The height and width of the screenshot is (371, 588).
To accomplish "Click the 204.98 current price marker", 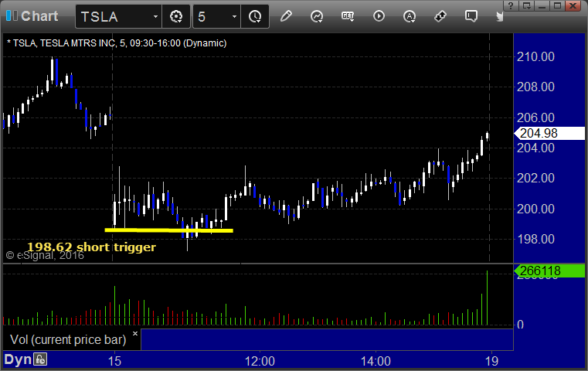I will [x=549, y=133].
